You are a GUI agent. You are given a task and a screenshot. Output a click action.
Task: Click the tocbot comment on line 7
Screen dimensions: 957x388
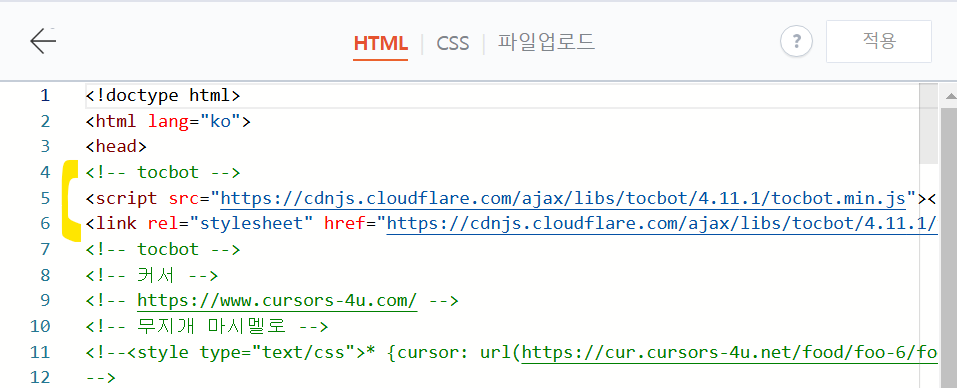163,250
